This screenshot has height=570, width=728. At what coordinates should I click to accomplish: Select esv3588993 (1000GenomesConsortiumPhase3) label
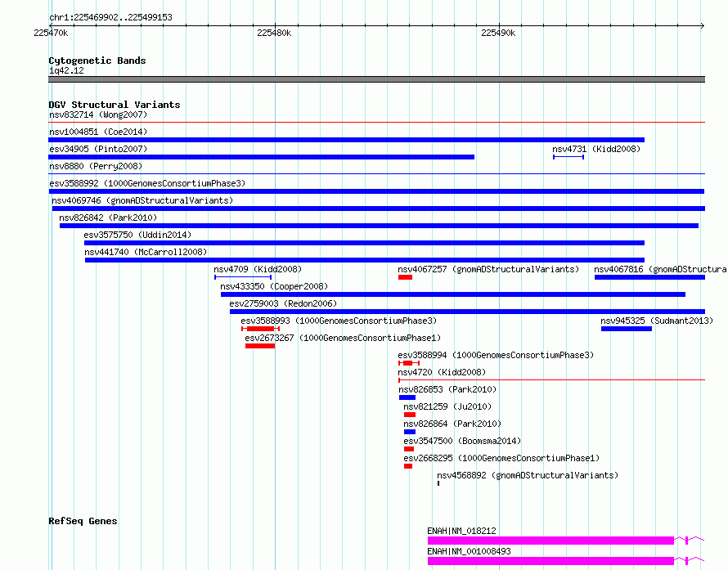point(339,321)
